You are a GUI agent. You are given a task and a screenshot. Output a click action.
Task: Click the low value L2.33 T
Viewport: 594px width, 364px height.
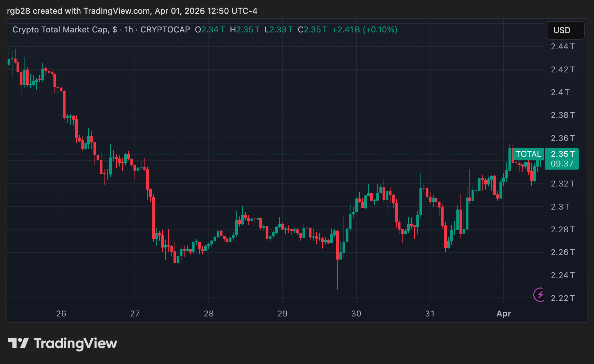point(278,30)
